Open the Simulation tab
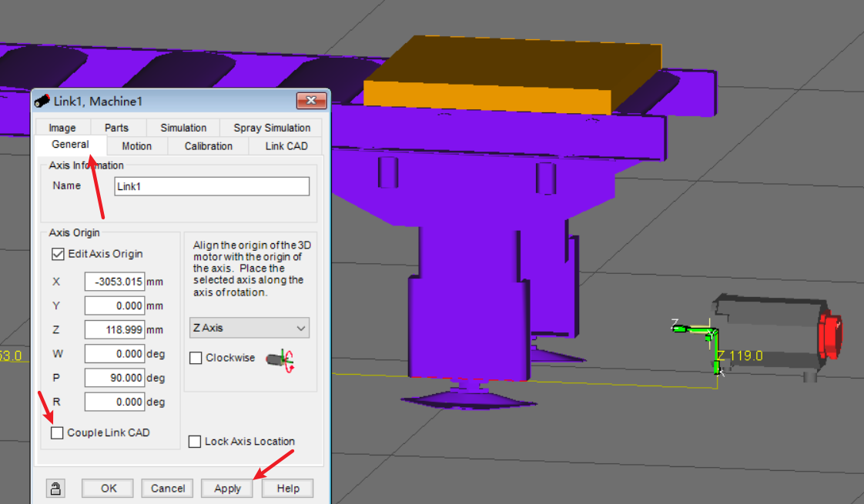This screenshot has height=504, width=864. 183,128
